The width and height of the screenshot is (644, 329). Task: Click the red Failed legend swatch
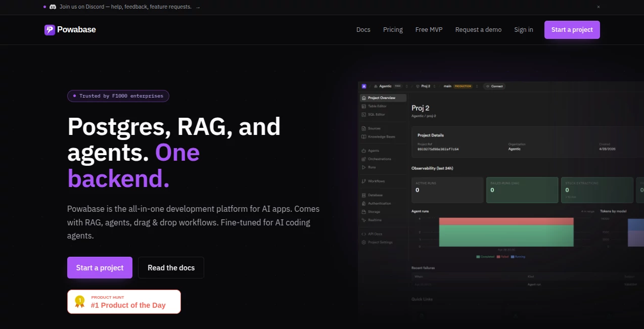498,257
